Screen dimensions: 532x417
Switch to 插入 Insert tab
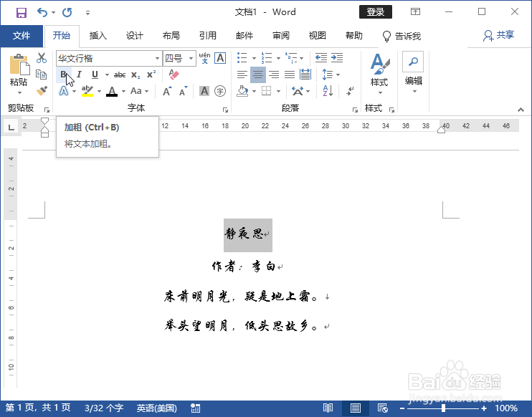tap(98, 36)
